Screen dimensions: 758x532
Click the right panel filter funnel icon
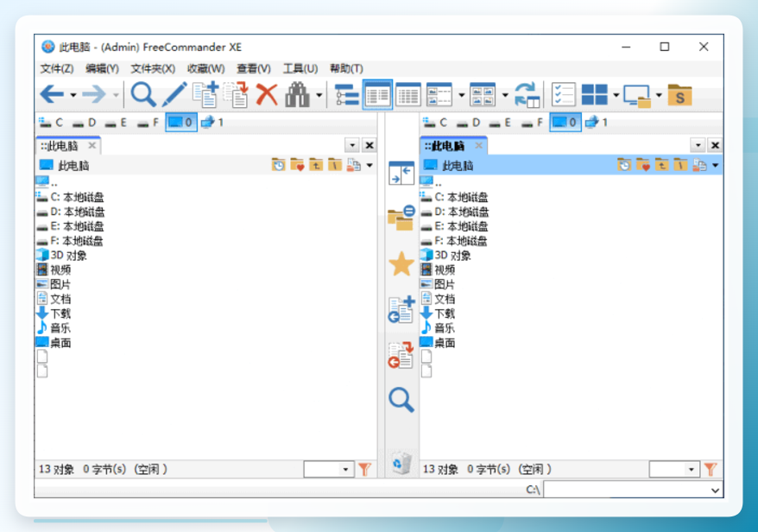pyautogui.click(x=711, y=469)
